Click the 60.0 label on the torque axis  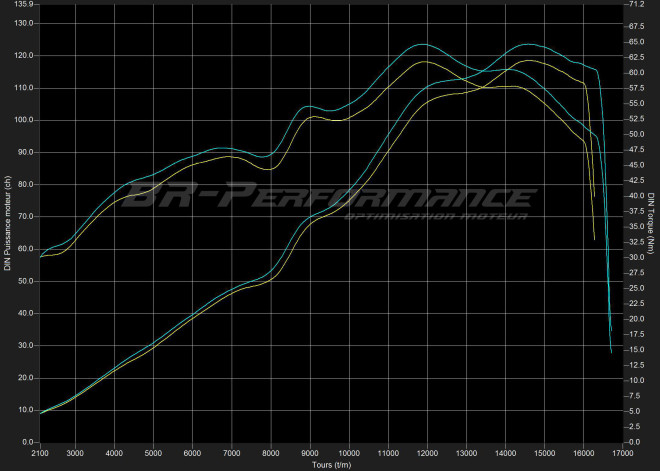pyautogui.click(x=636, y=73)
